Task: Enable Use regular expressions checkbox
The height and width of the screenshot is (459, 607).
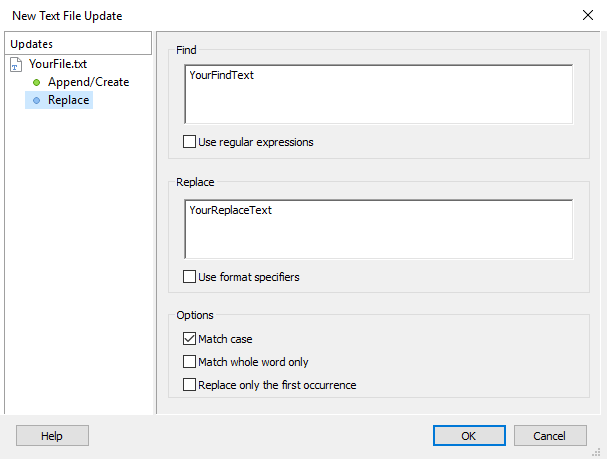Action: click(x=189, y=142)
